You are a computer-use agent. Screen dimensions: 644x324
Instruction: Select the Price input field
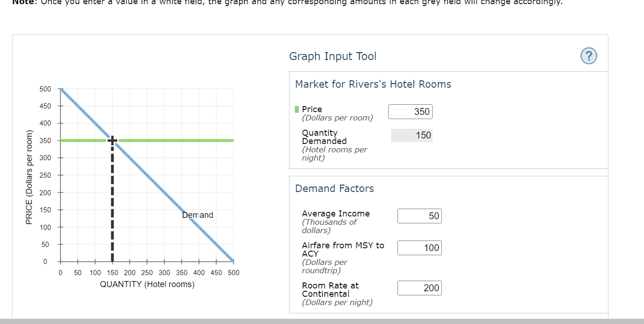point(410,111)
